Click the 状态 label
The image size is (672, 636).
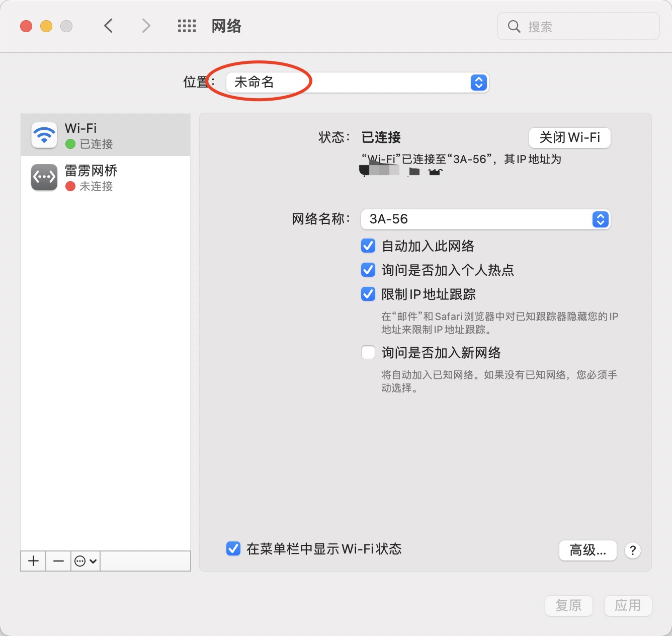pos(334,137)
